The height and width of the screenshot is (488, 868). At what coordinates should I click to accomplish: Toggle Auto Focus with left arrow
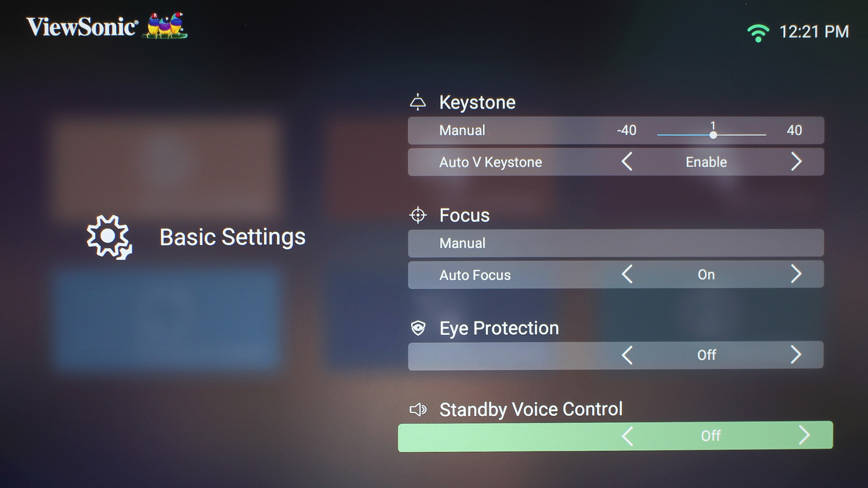627,274
